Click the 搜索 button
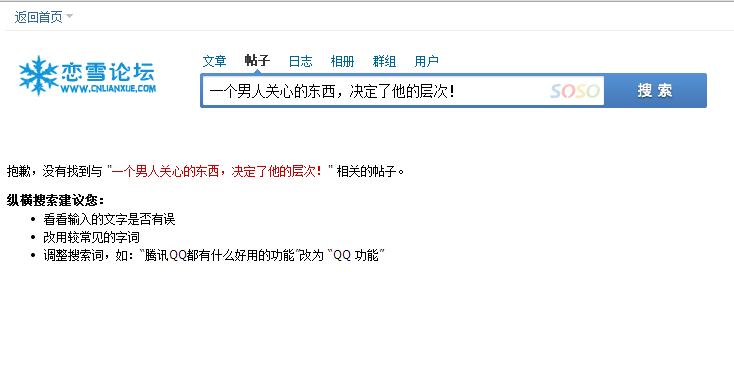 click(x=655, y=90)
